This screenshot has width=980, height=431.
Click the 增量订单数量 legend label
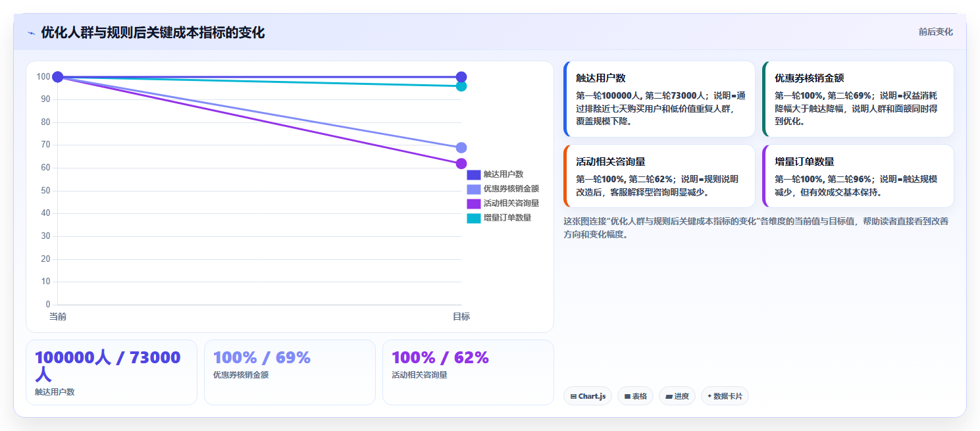(x=507, y=218)
